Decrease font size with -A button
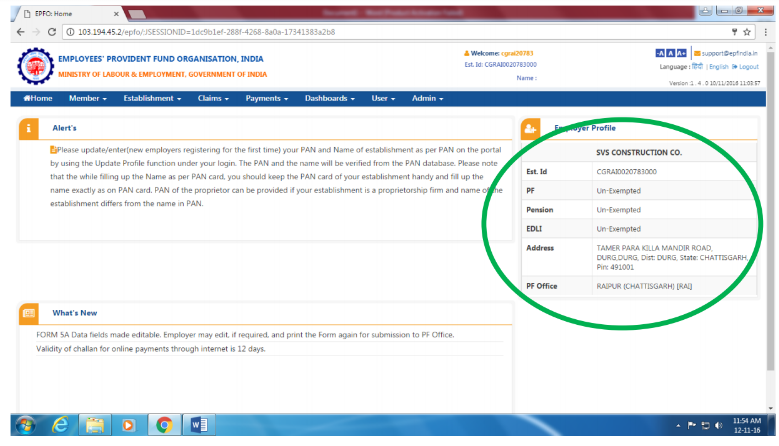Image resolution: width=779 pixels, height=446 pixels. (x=659, y=53)
